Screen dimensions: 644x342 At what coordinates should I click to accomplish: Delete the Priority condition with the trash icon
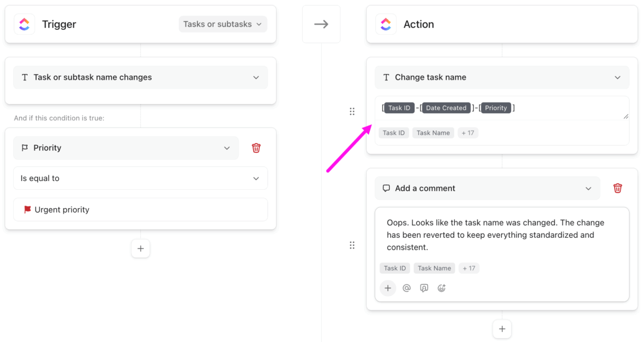pyautogui.click(x=256, y=148)
